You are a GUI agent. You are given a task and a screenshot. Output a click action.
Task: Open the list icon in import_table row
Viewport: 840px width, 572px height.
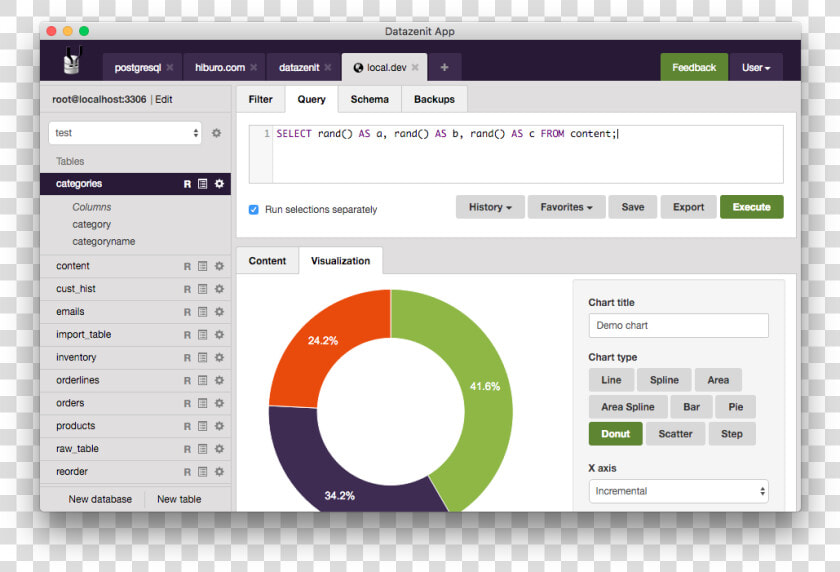[202, 335]
